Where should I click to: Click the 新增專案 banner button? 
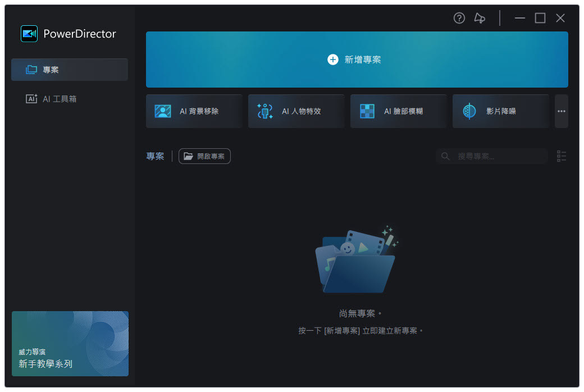tap(357, 60)
